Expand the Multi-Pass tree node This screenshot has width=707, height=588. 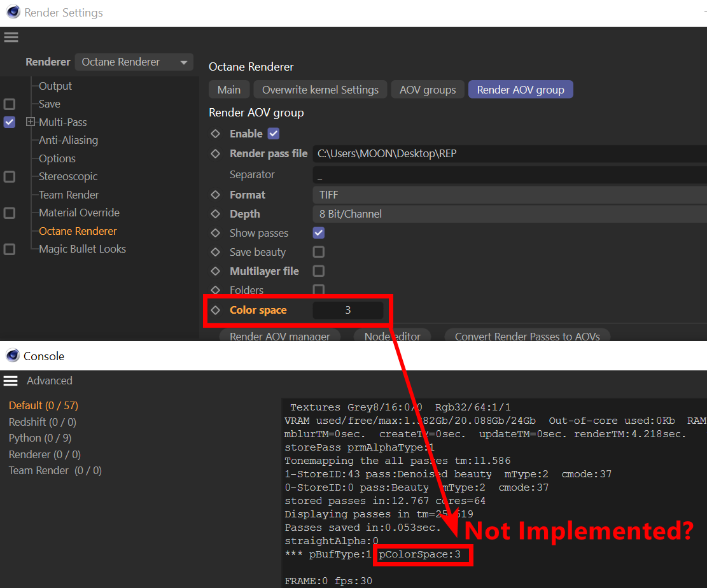30,122
